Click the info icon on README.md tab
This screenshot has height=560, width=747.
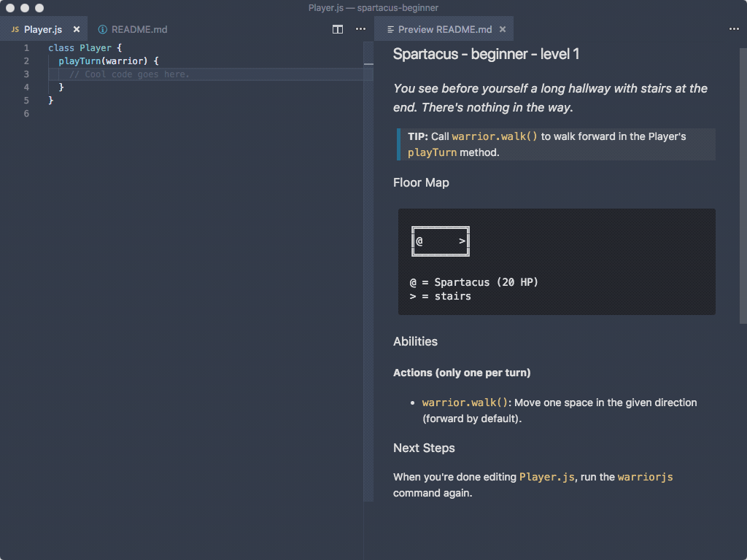(103, 30)
